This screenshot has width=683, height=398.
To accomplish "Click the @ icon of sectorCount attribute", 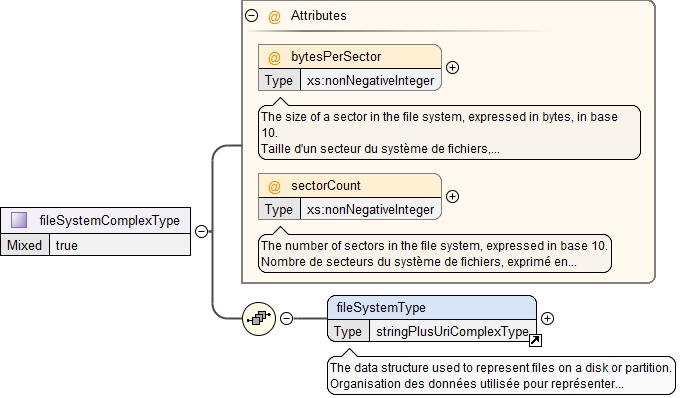I will pos(274,186).
